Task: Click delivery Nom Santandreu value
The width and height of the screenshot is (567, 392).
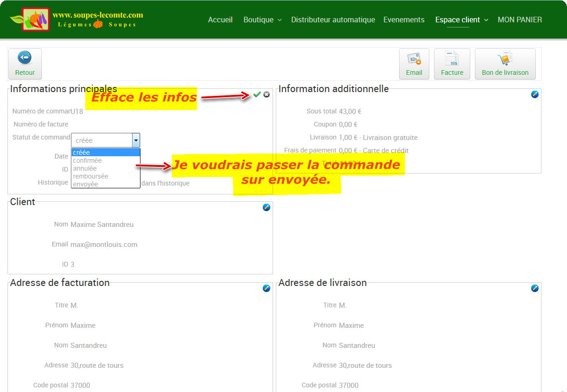Action: click(x=357, y=345)
